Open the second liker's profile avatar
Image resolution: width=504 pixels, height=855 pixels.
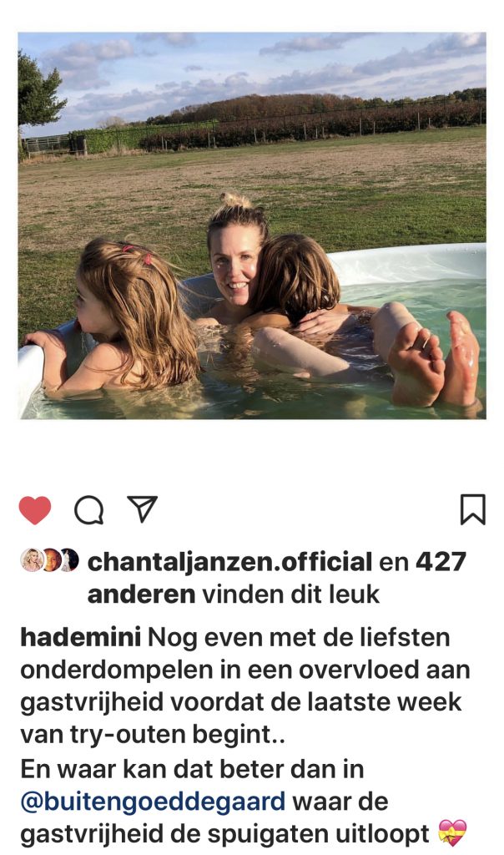tap(52, 560)
